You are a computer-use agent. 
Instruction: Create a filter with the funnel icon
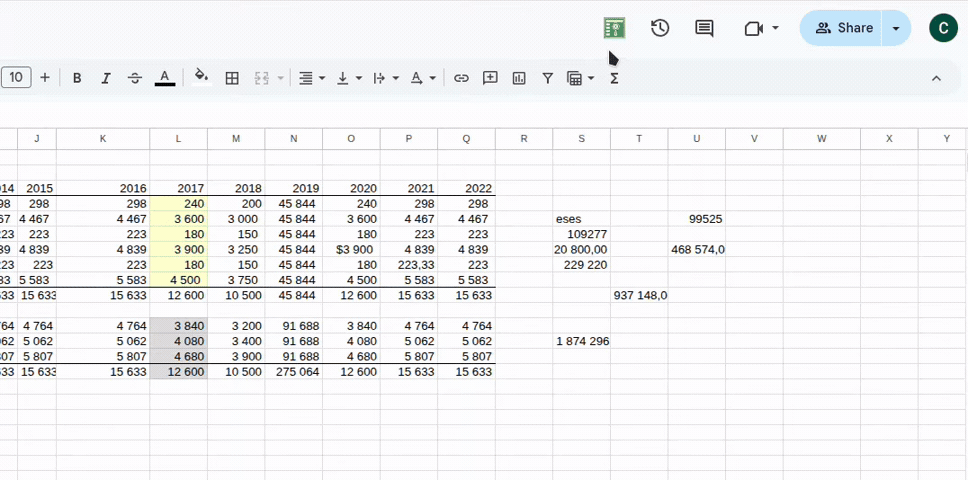pos(548,78)
